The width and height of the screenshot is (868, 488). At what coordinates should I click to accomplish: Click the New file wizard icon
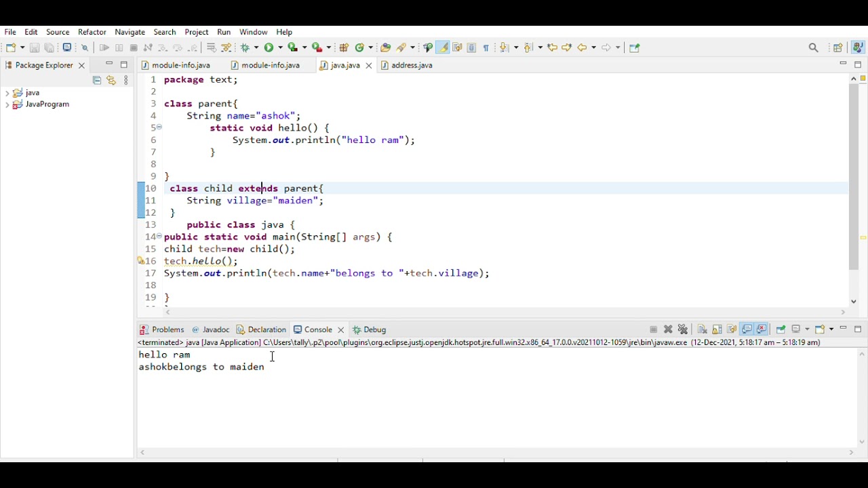point(11,47)
